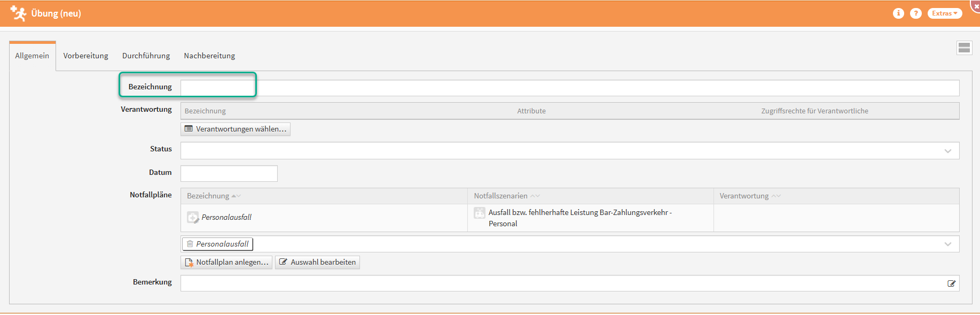This screenshot has height=315, width=980.
Task: Click the Datum input field
Action: 229,174
